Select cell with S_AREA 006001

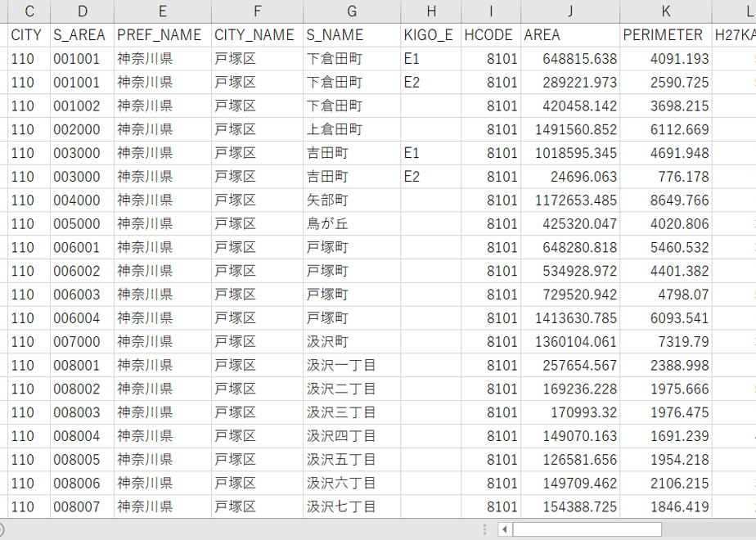[x=83, y=248]
